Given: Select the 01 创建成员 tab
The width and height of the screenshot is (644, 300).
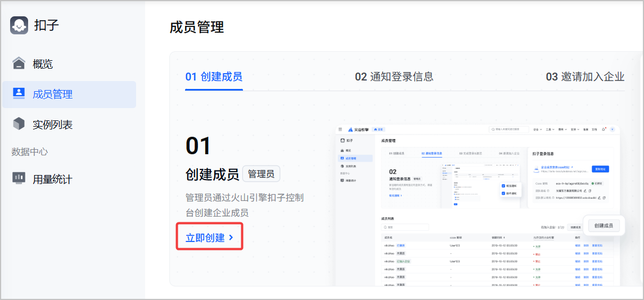Looking at the screenshot, I should click(214, 77).
